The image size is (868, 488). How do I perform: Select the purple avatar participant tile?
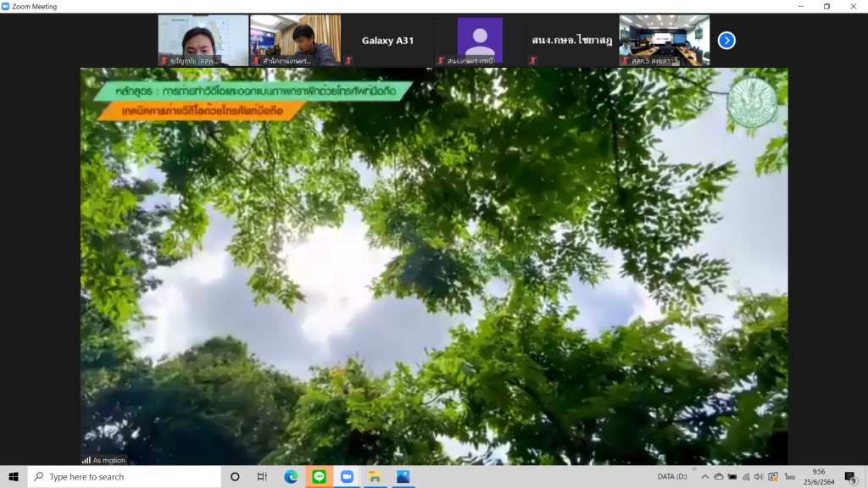tap(480, 40)
